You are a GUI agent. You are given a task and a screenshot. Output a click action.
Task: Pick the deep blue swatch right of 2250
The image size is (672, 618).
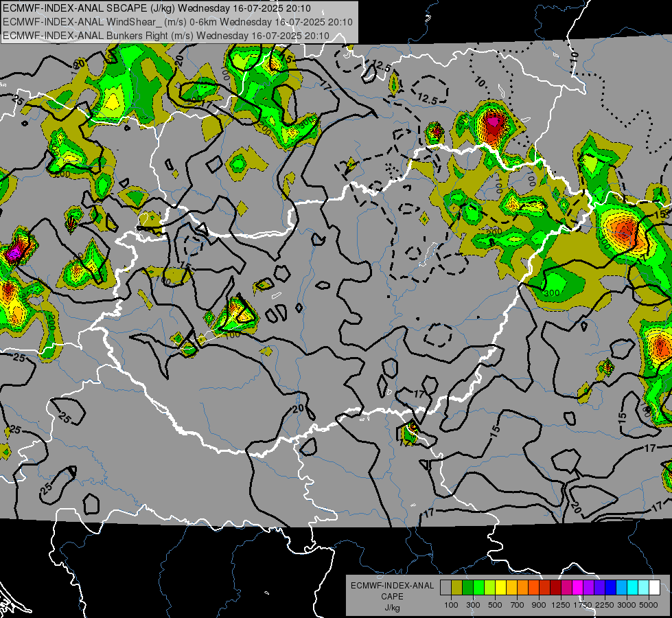click(x=611, y=588)
